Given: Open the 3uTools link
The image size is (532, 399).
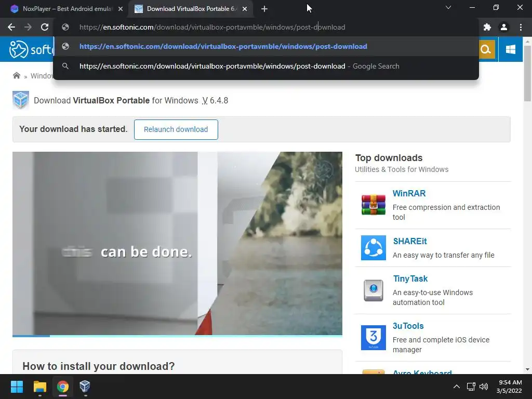Looking at the screenshot, I should coord(408,326).
